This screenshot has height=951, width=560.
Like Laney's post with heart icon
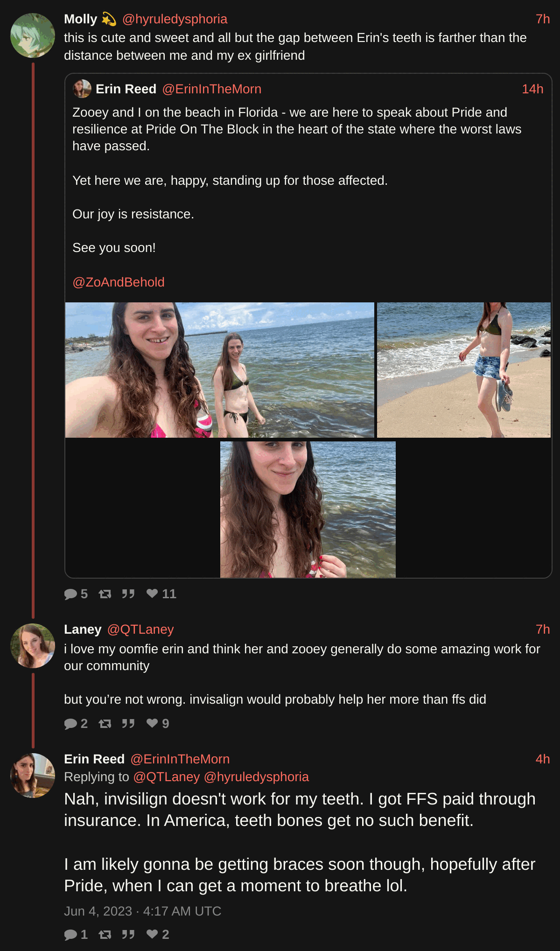click(152, 723)
